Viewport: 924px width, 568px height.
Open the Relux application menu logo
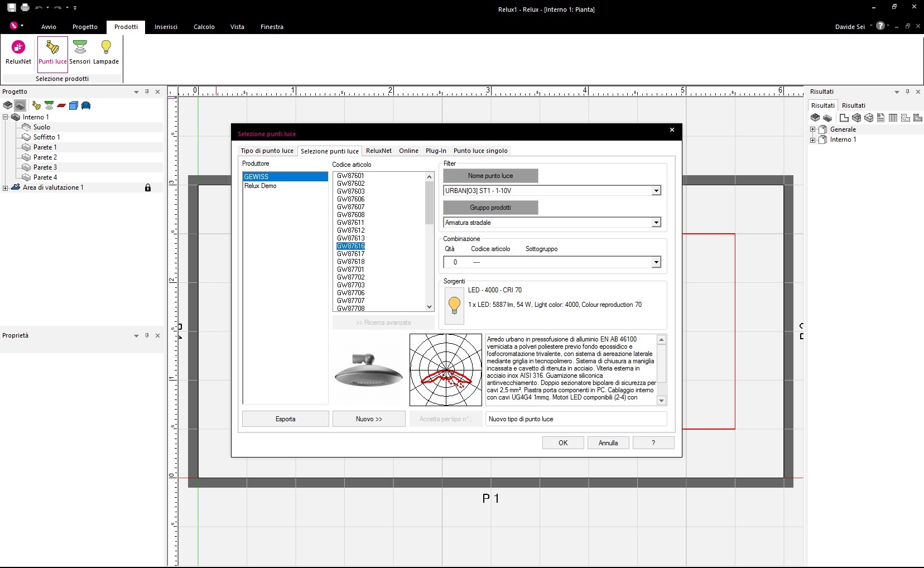(14, 26)
